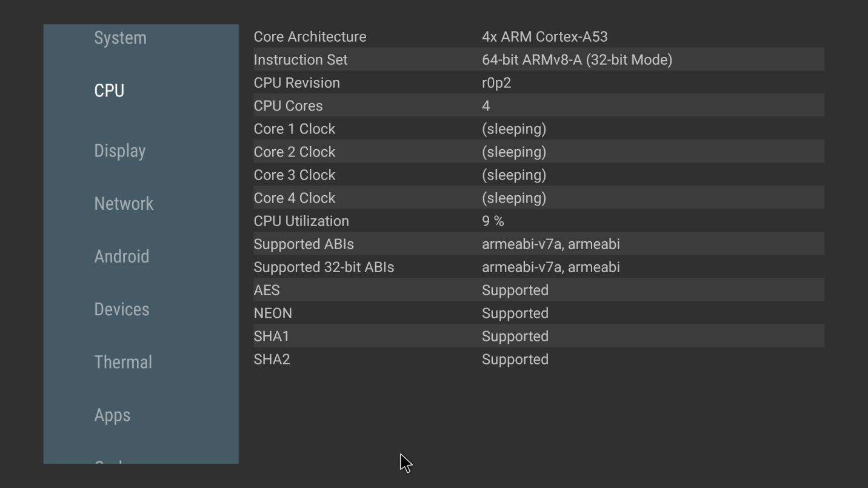Select the CPU Revision label
Screen dimensions: 868x488
pyautogui.click(x=296, y=83)
